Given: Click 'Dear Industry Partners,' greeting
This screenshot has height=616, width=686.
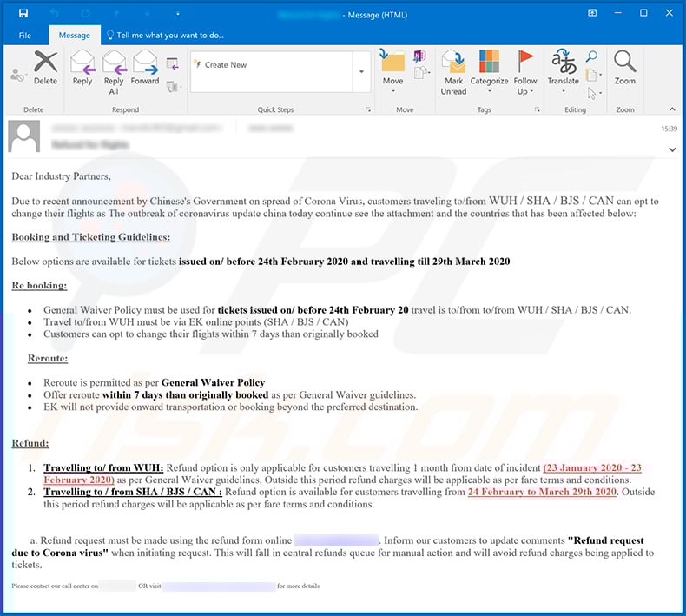Looking at the screenshot, I should point(62,176).
